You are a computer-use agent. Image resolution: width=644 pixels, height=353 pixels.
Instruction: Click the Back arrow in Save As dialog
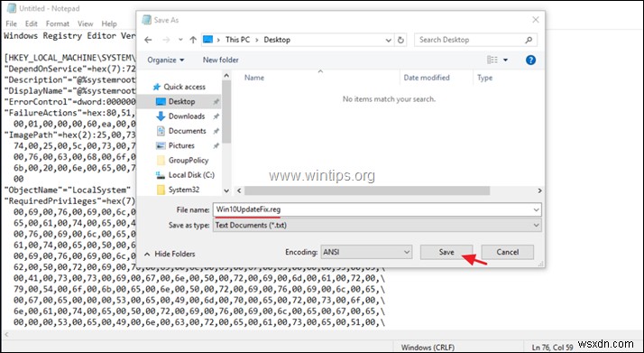148,40
